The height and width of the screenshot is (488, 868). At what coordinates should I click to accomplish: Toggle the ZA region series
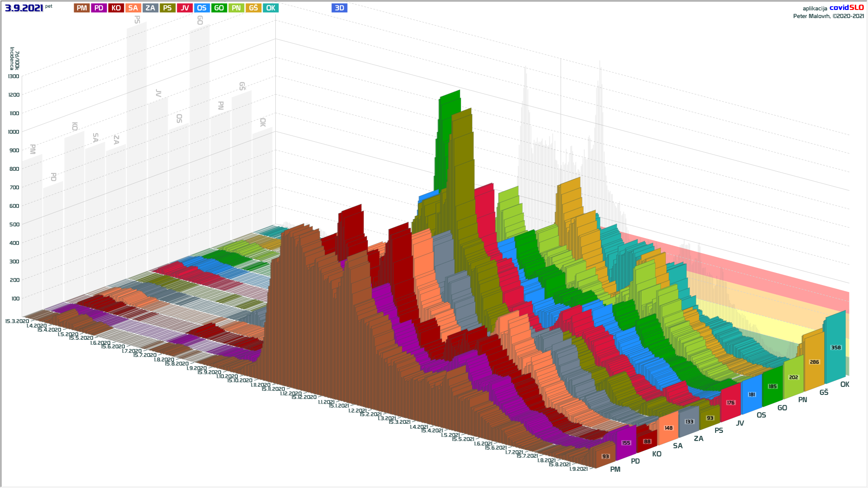click(x=150, y=8)
